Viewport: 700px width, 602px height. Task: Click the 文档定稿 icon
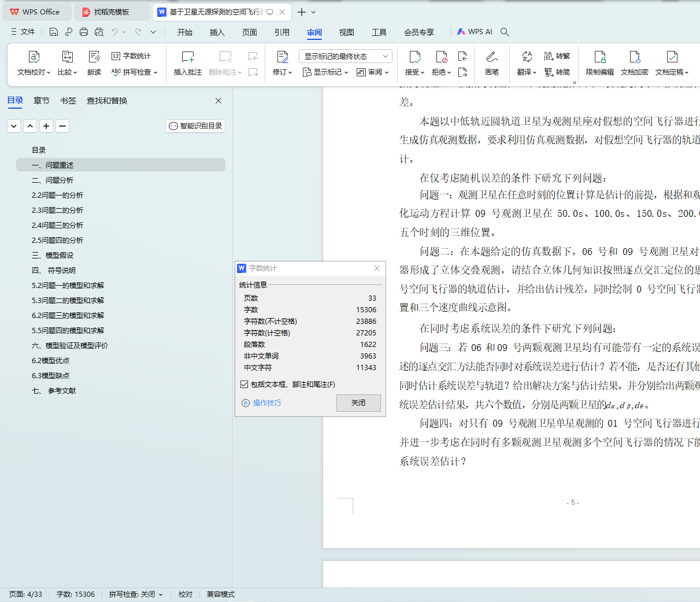672,57
